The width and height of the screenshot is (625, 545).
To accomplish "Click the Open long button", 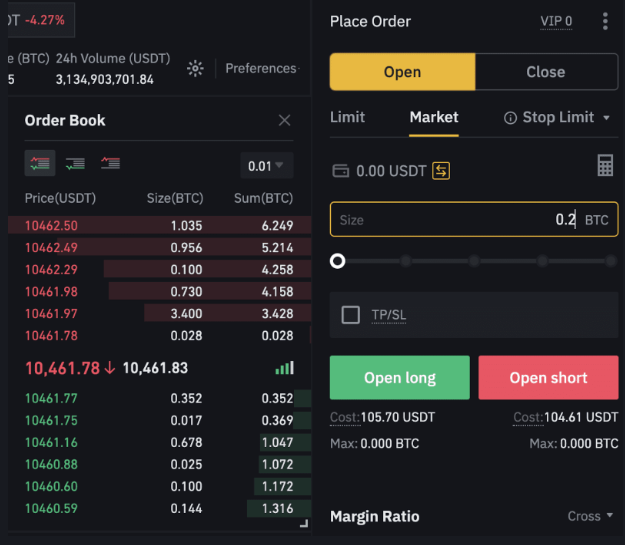I will [399, 378].
